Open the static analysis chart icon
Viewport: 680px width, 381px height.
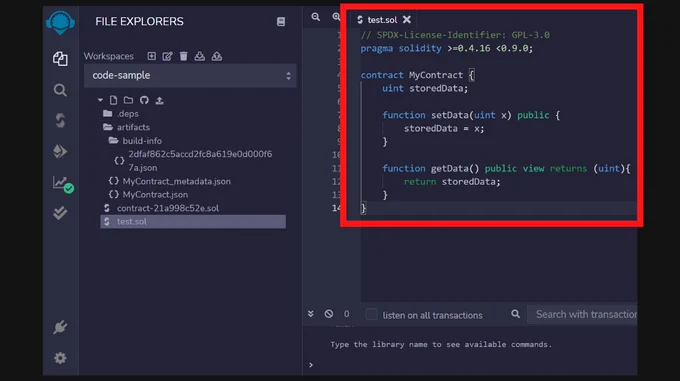[62, 183]
